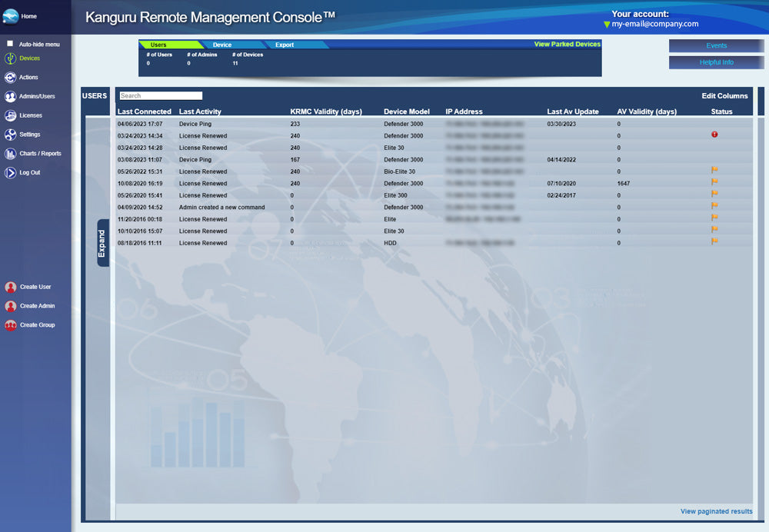Toggle the Auto-hide menu checkbox
Image resolution: width=769 pixels, height=532 pixels.
point(10,44)
